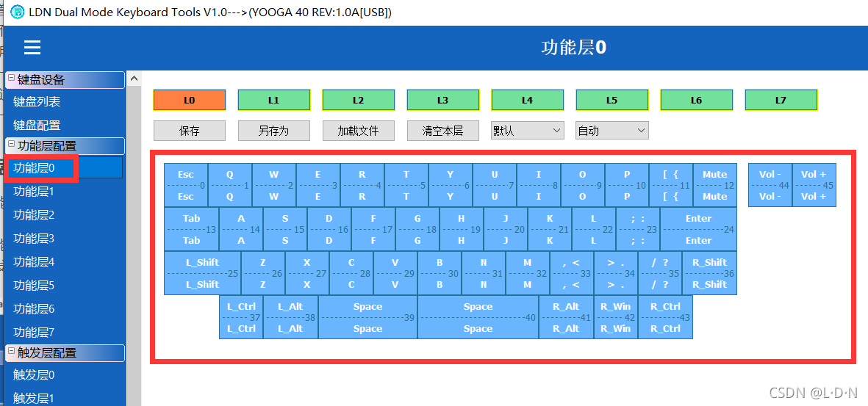The height and width of the screenshot is (406, 868).
Task: Select the R_Shift key number 36
Action: (x=710, y=273)
